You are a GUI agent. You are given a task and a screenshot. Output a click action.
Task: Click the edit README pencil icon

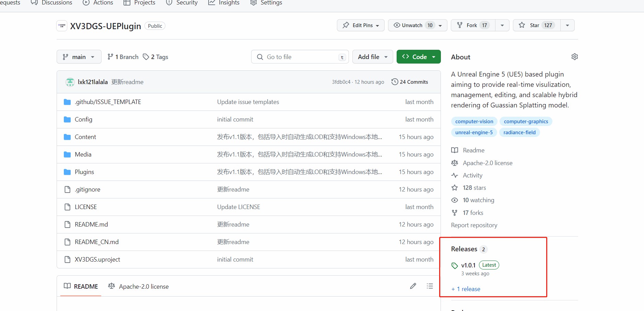[x=413, y=286]
